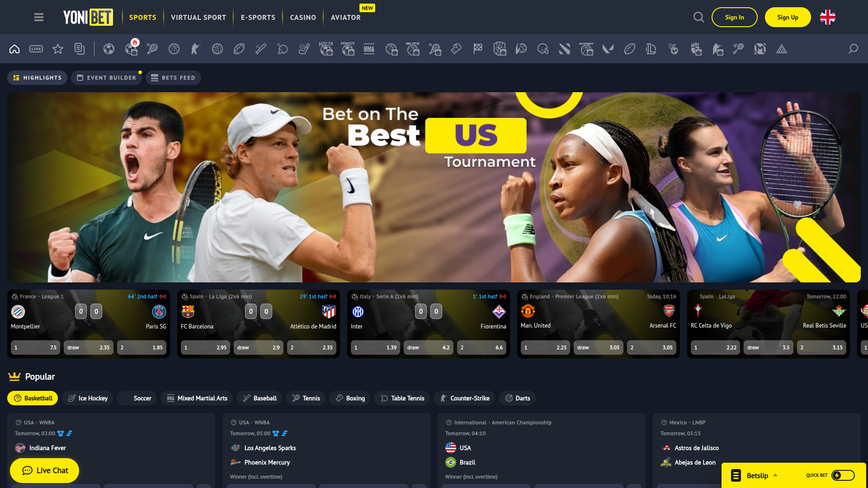Open the checkered flag racing icon

click(478, 49)
